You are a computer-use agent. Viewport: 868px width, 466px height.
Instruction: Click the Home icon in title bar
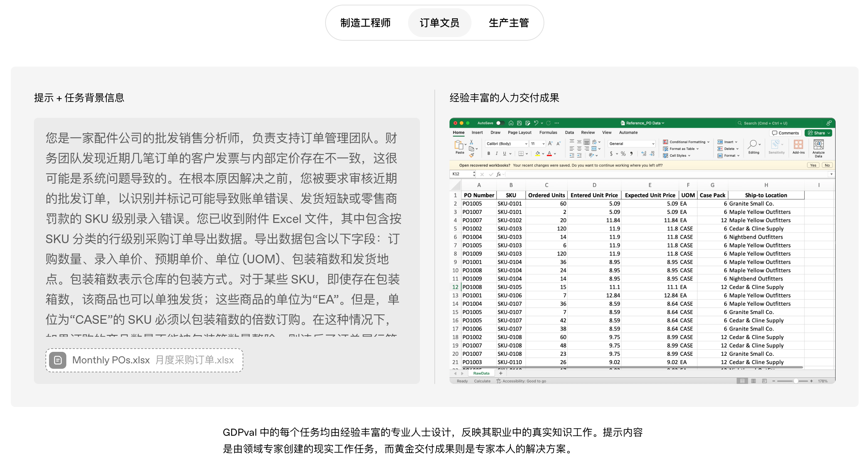(x=511, y=123)
